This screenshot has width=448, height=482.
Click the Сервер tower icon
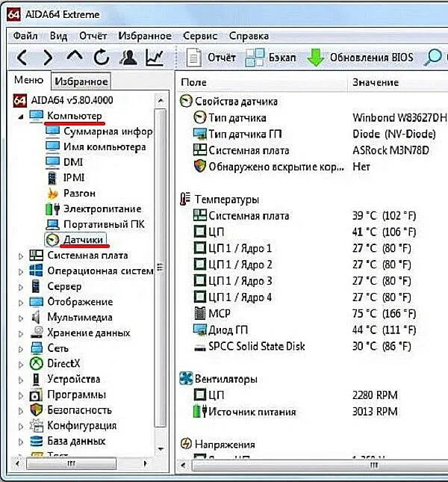point(36,286)
